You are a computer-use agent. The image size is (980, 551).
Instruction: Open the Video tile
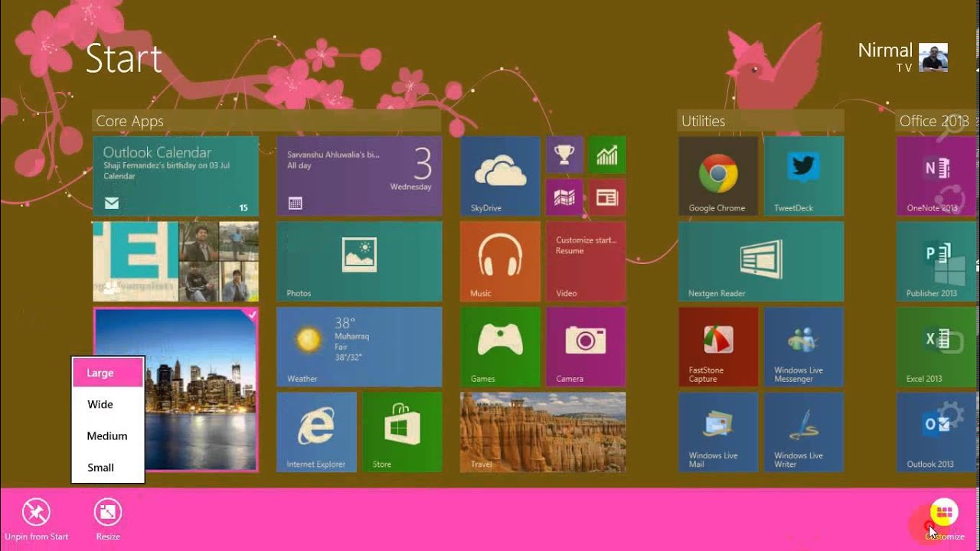586,262
